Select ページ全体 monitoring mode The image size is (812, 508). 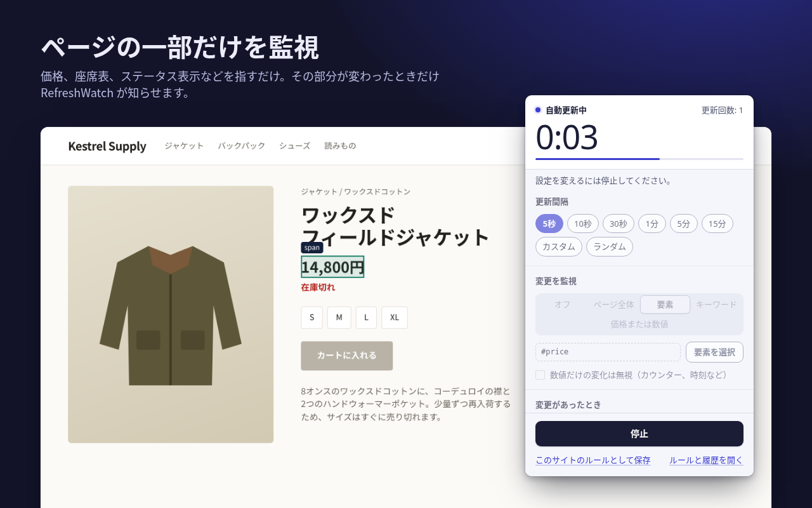613,305
